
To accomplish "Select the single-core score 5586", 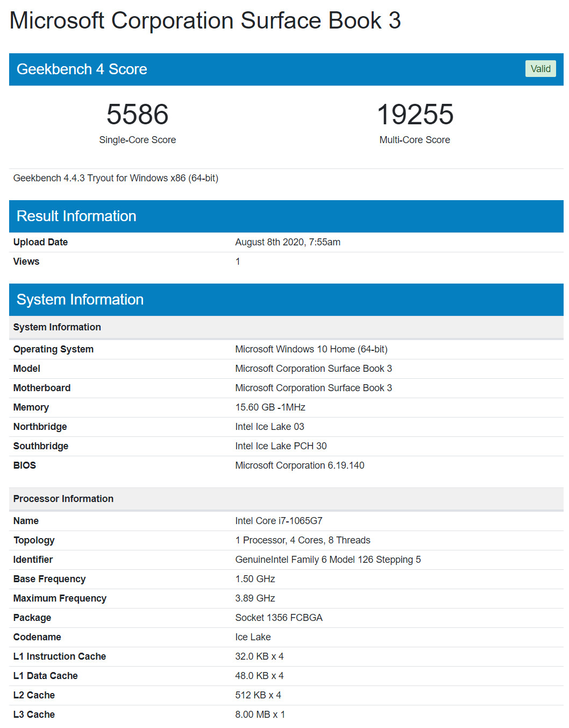I will pos(138,115).
